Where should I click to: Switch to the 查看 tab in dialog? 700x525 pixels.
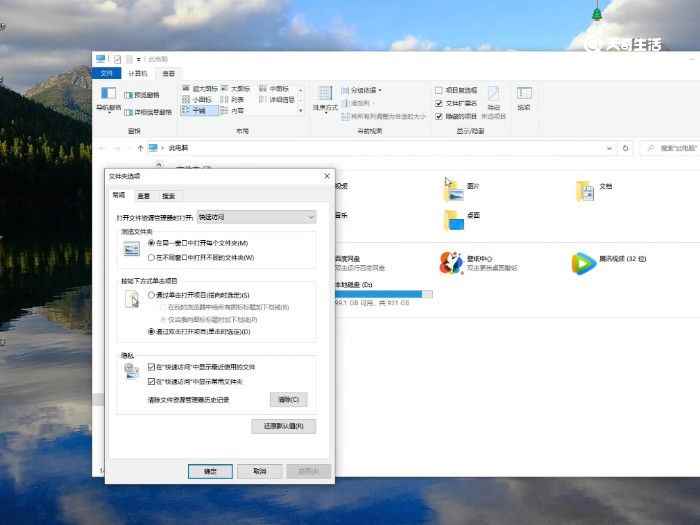pyautogui.click(x=144, y=196)
